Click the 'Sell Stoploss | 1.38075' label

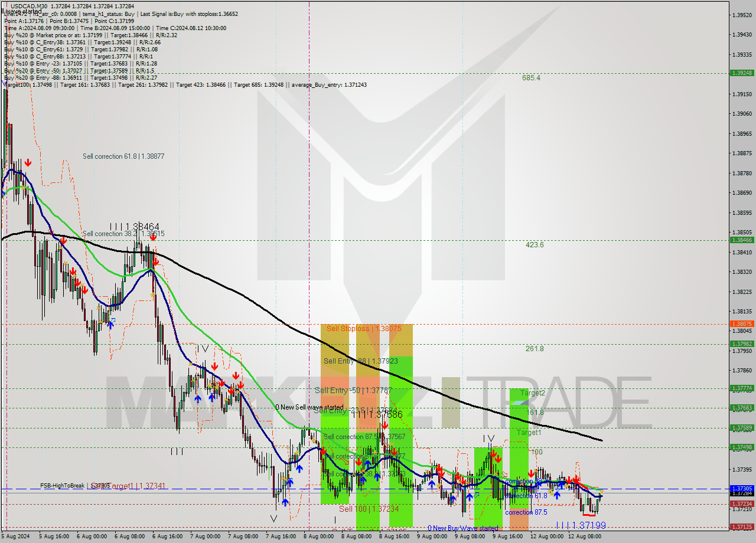(364, 328)
